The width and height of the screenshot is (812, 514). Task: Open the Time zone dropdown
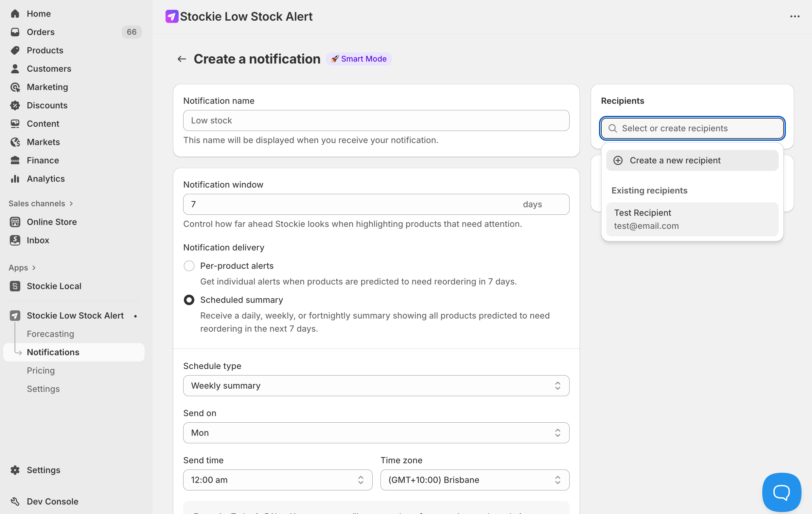pos(474,480)
